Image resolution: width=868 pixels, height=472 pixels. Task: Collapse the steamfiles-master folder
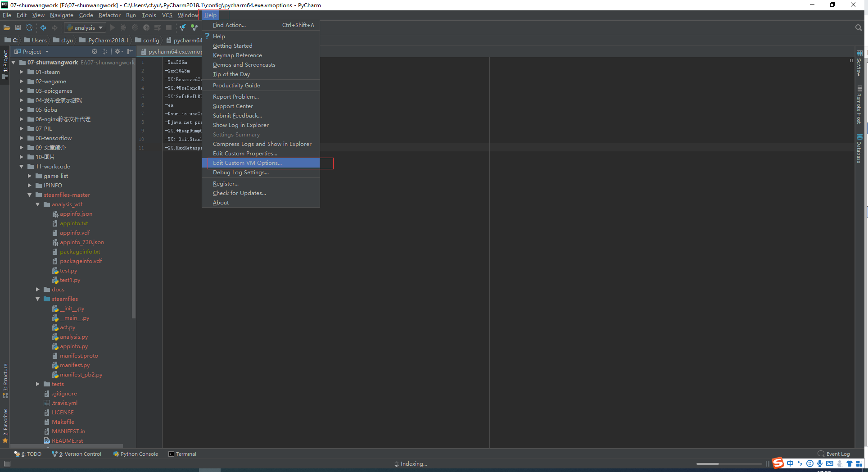[29, 195]
